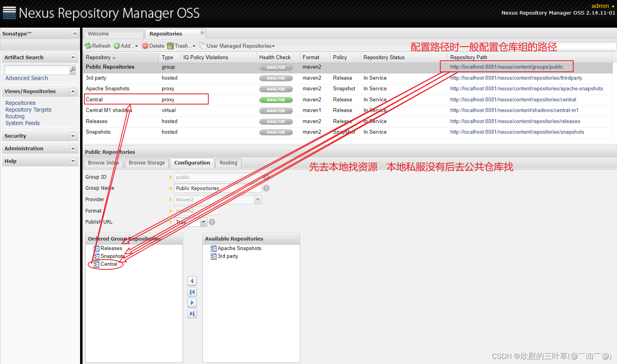Viewport: 617px width, 364px height.
Task: Open System Feeds in sidebar
Action: point(22,123)
